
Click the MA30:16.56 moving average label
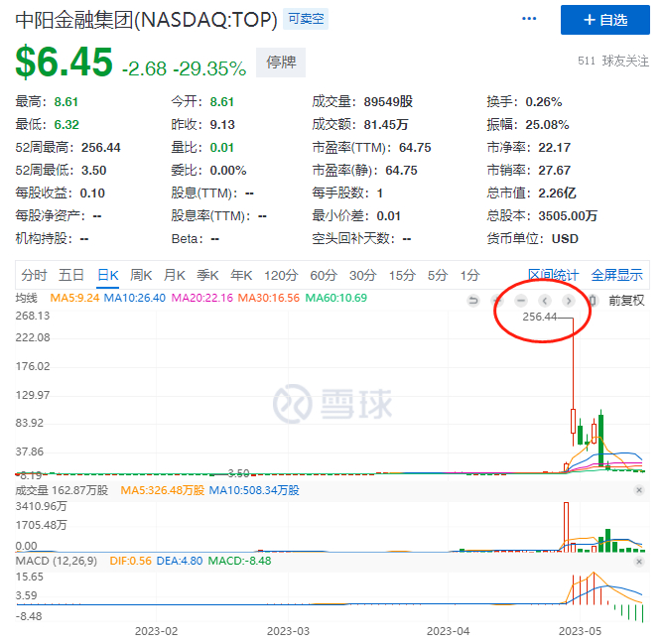[268, 298]
